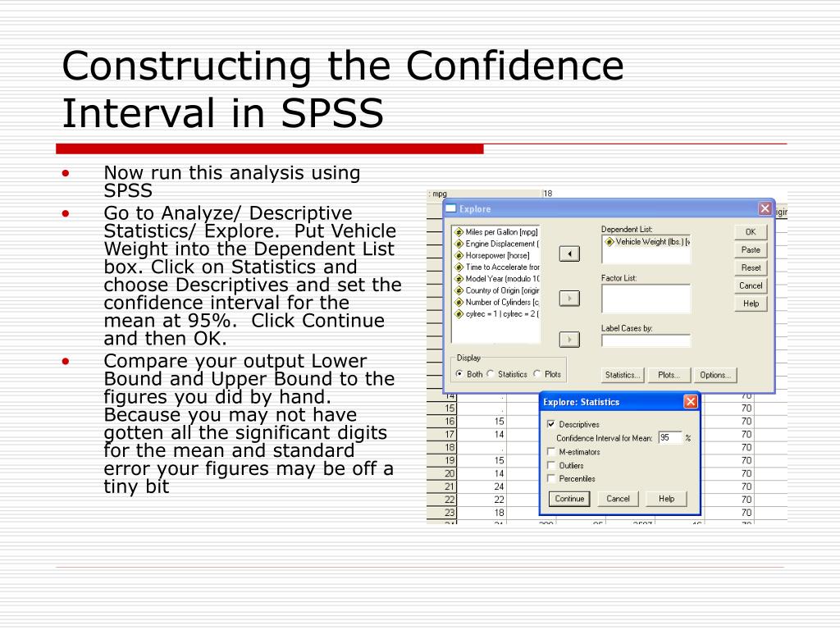Screen dimensions: 840x630
Task: Select Miles per Gallon [mpg] variable
Action: tap(495, 232)
